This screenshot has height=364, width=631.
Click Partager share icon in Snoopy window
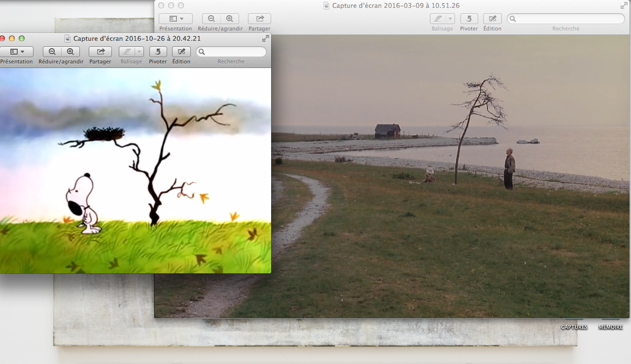[100, 52]
